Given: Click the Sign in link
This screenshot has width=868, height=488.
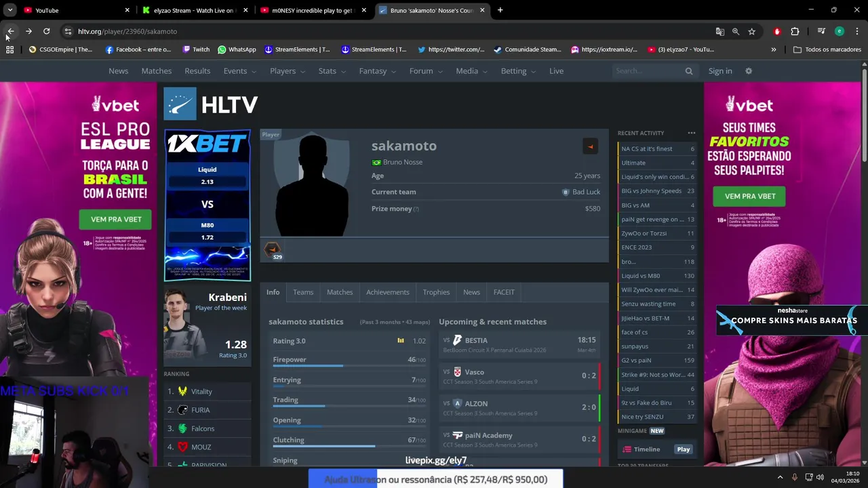Looking at the screenshot, I should (x=720, y=71).
